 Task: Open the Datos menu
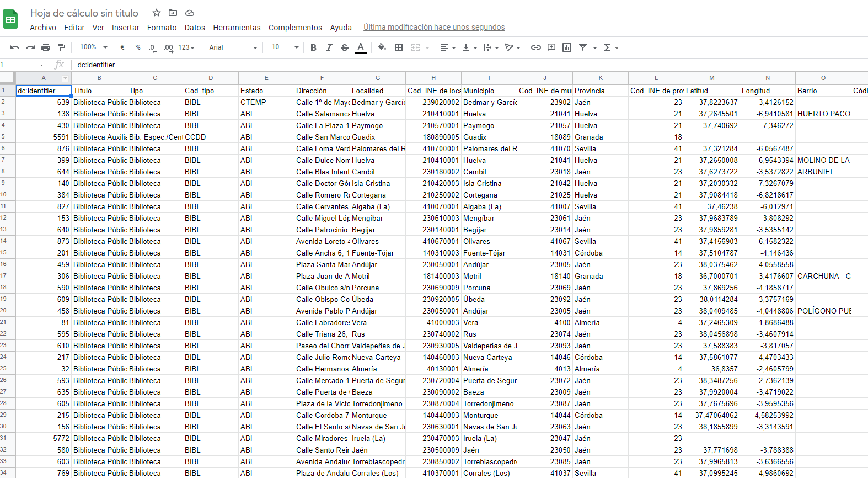(195, 28)
